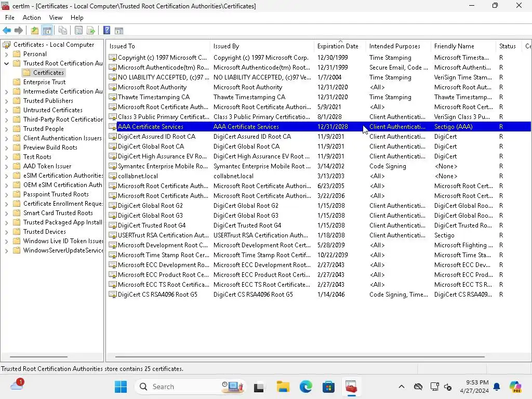Expand the Trusted People node
Viewport: 532px width, 399px height.
(x=6, y=129)
